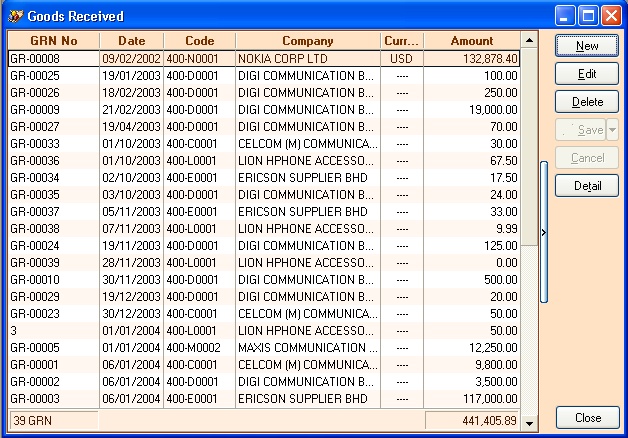Select GRN number GR-00036
The image size is (628, 438).
click(x=35, y=161)
